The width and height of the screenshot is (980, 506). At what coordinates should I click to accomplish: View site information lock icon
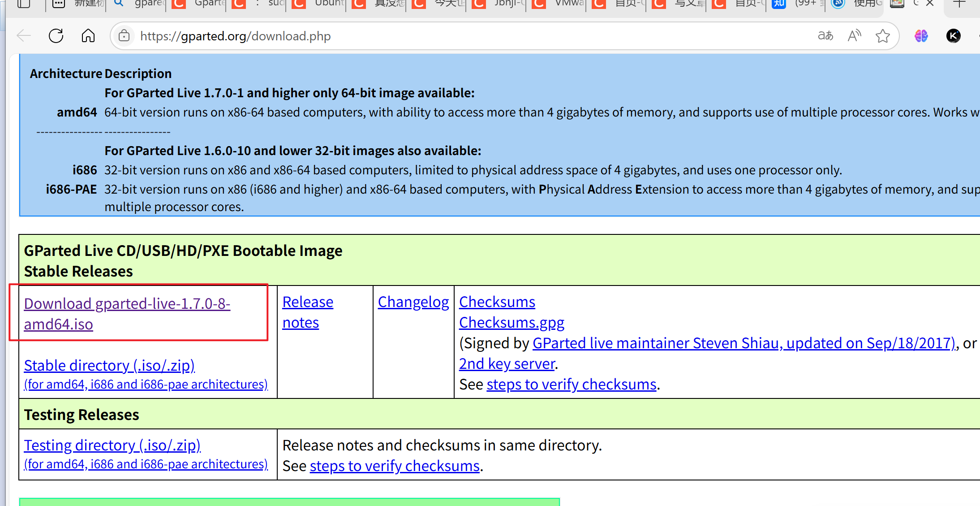124,36
